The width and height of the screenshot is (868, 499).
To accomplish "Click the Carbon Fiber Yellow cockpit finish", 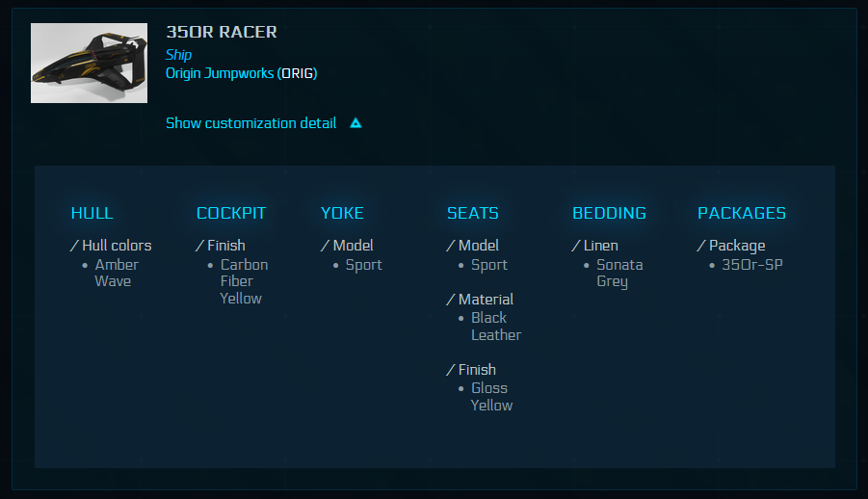I will click(x=244, y=281).
